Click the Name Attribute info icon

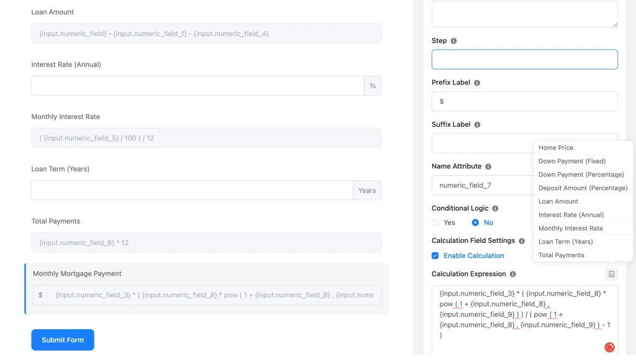[488, 166]
